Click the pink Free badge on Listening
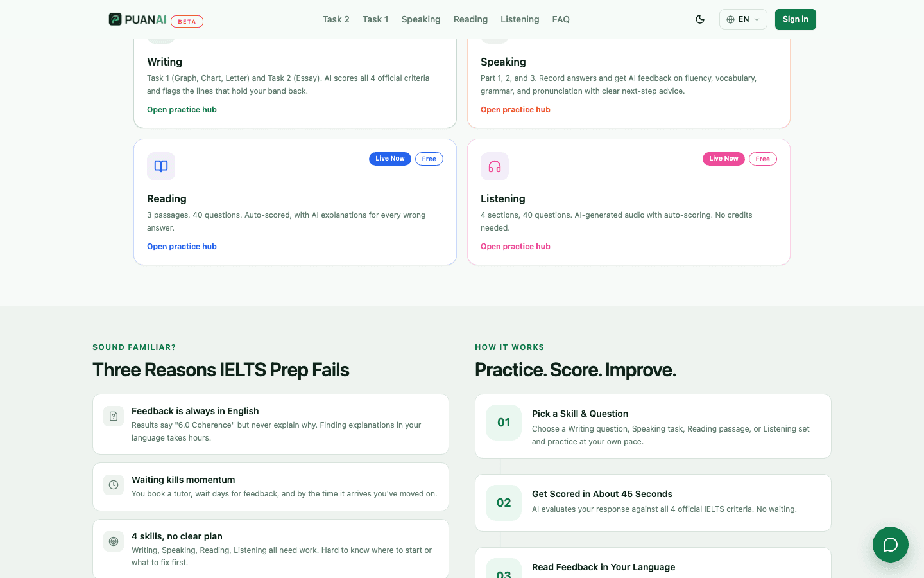The image size is (924, 578). (762, 159)
